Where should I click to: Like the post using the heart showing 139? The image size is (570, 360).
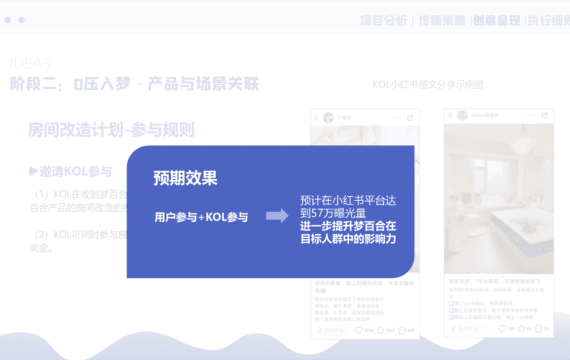click(x=502, y=328)
